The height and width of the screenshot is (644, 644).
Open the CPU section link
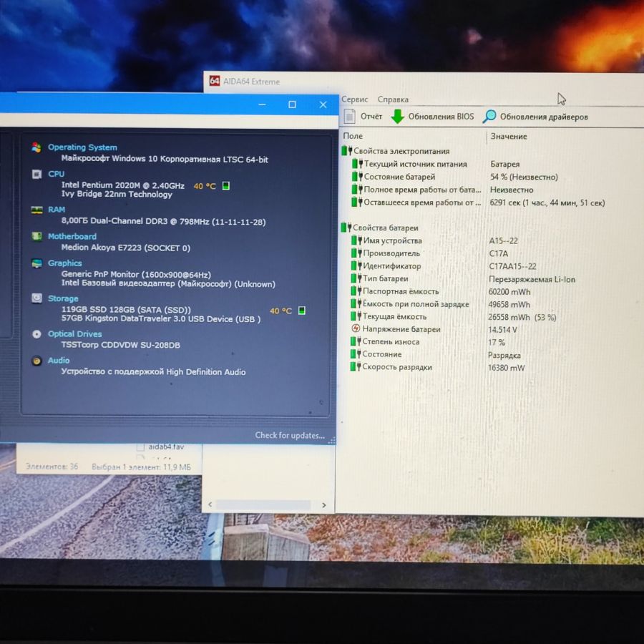57,174
